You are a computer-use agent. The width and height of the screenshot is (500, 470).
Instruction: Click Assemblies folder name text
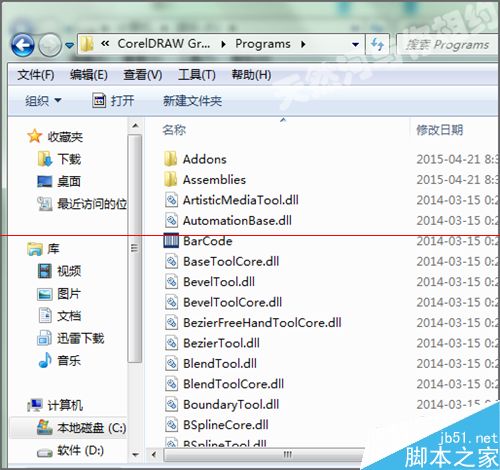(214, 180)
